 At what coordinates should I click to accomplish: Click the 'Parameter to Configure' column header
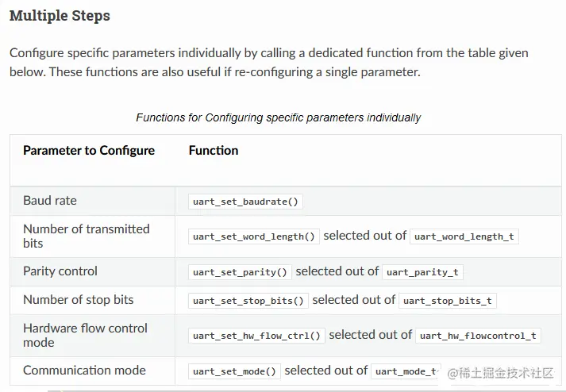pyautogui.click(x=89, y=150)
